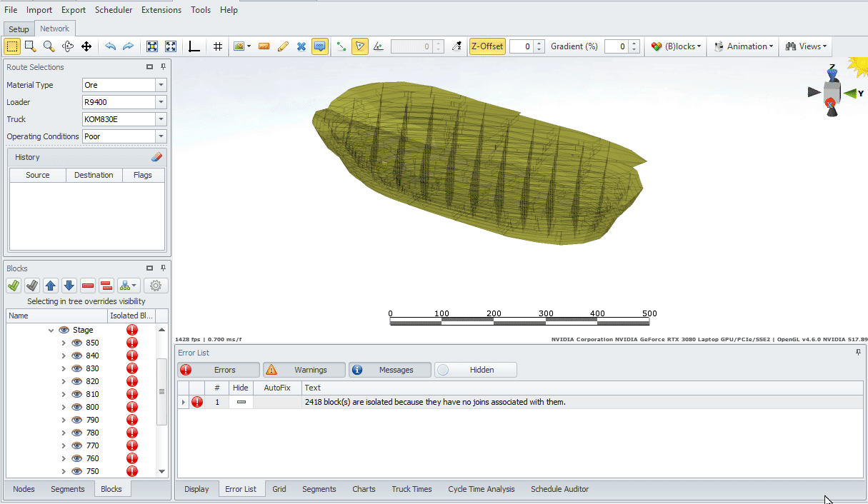Viewport: 868px width, 504px height.
Task: Click the undo arrow in toolbar
Action: [x=110, y=46]
